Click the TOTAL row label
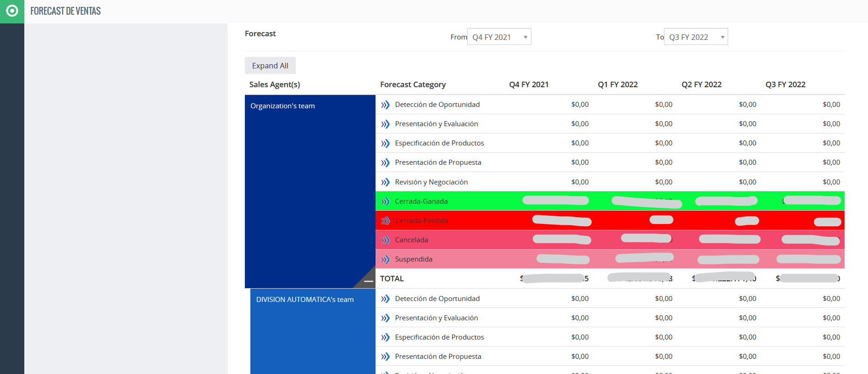The image size is (868, 374). (x=392, y=279)
